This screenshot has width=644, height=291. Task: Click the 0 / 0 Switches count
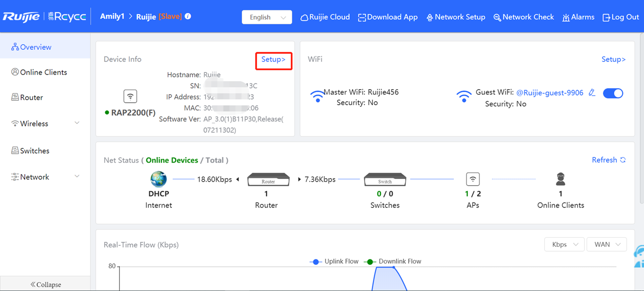coord(385,194)
